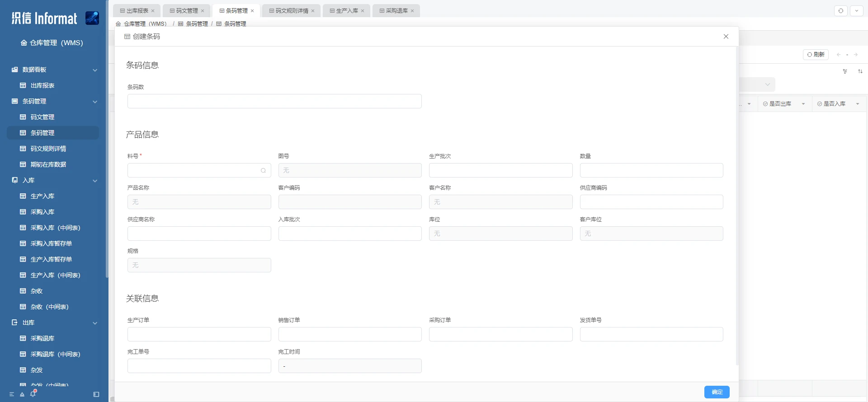Screen dimensions: 868x402
Task: Open the 是否出库 column dropdown arrow
Action: tap(803, 104)
